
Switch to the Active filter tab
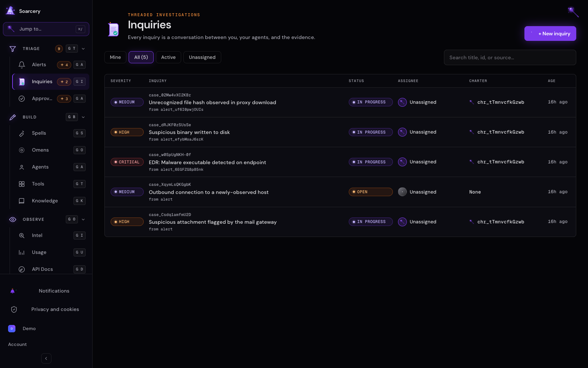tap(168, 57)
